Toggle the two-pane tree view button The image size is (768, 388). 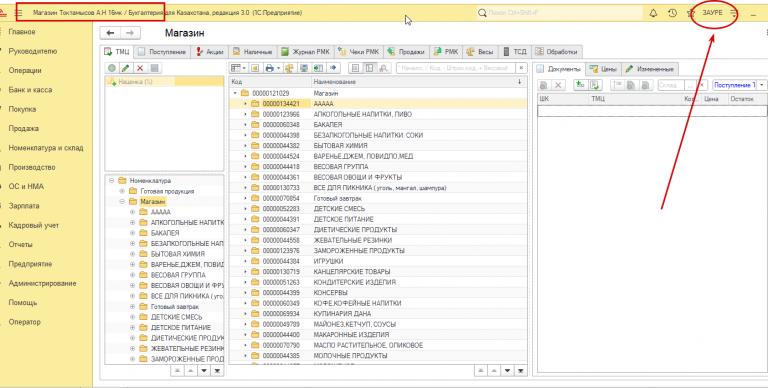(369, 68)
